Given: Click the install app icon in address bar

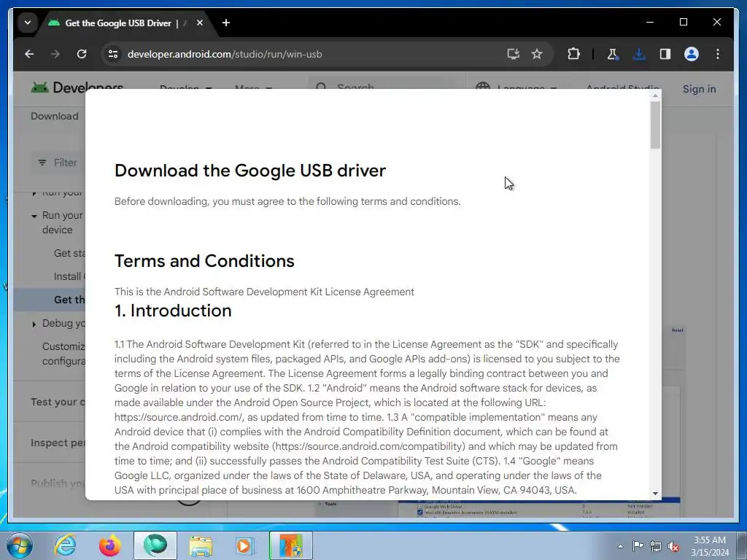Looking at the screenshot, I should point(513,54).
